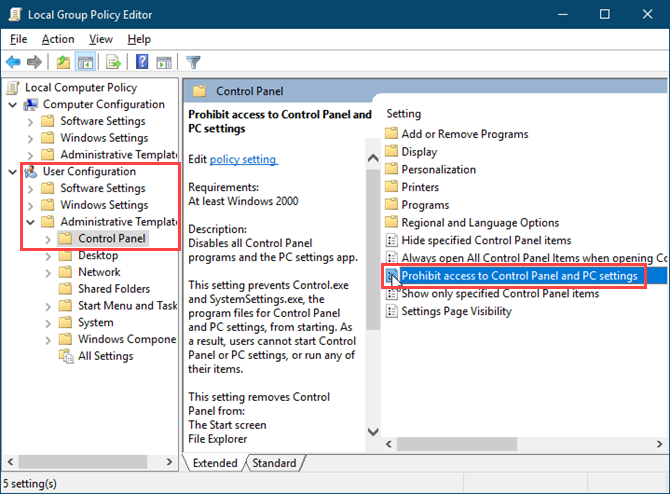This screenshot has height=494, width=670.
Task: Expand the Desktop tree node
Action: [48, 256]
